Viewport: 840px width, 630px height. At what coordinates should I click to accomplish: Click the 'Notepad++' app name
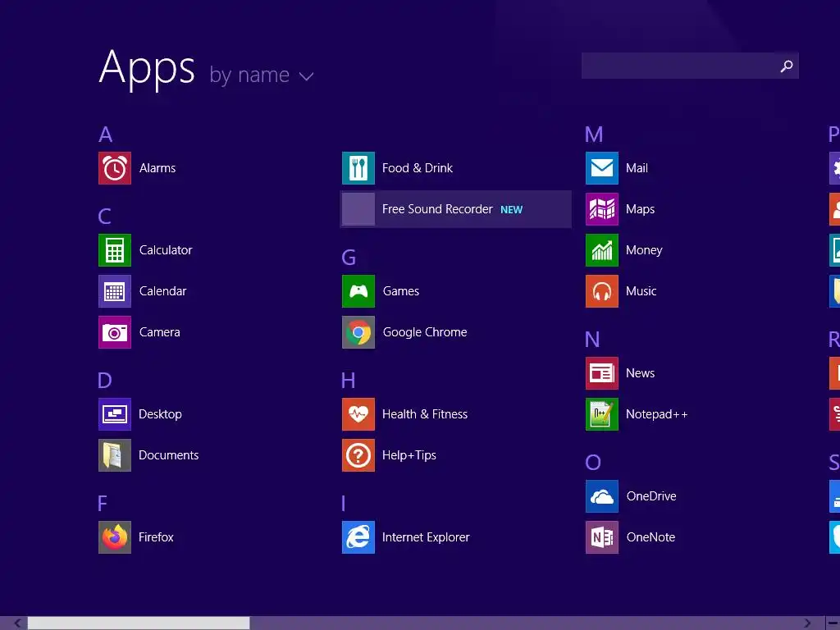pyautogui.click(x=657, y=414)
